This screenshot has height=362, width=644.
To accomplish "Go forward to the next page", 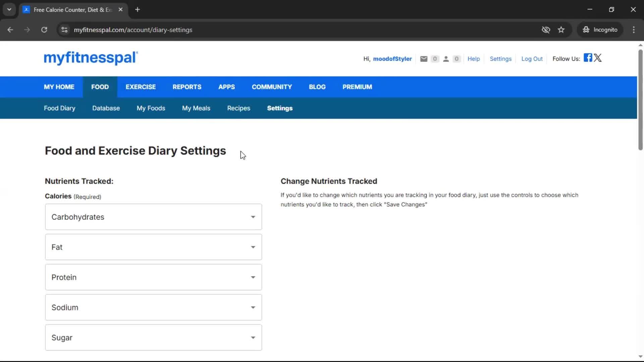I will click(27, 30).
